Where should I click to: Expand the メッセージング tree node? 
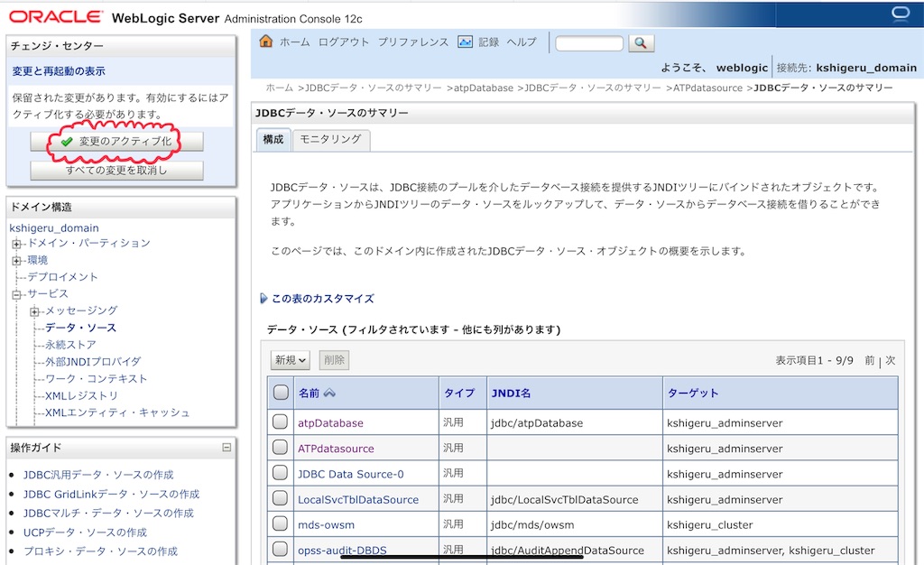[35, 311]
